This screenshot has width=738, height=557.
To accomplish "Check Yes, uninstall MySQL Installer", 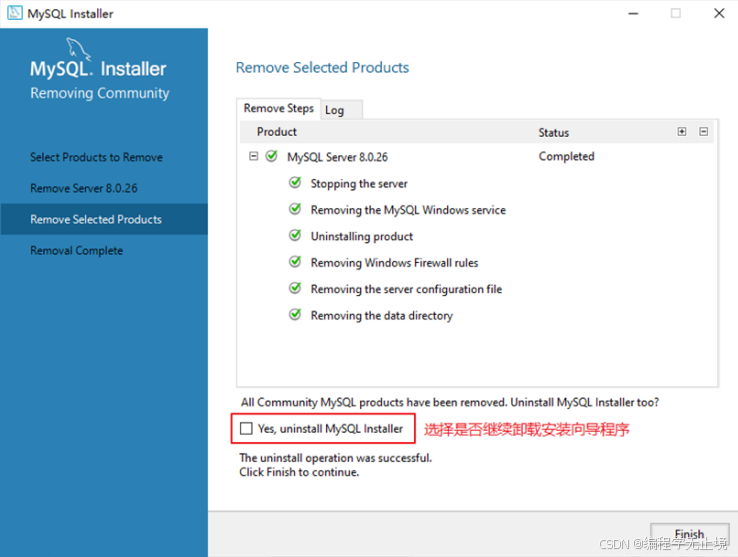I will coord(246,428).
